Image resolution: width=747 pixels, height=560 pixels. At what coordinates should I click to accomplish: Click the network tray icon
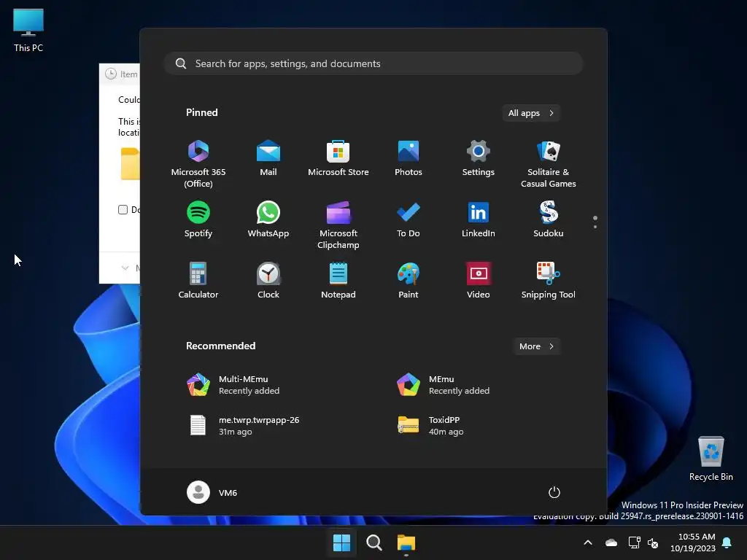(x=634, y=542)
